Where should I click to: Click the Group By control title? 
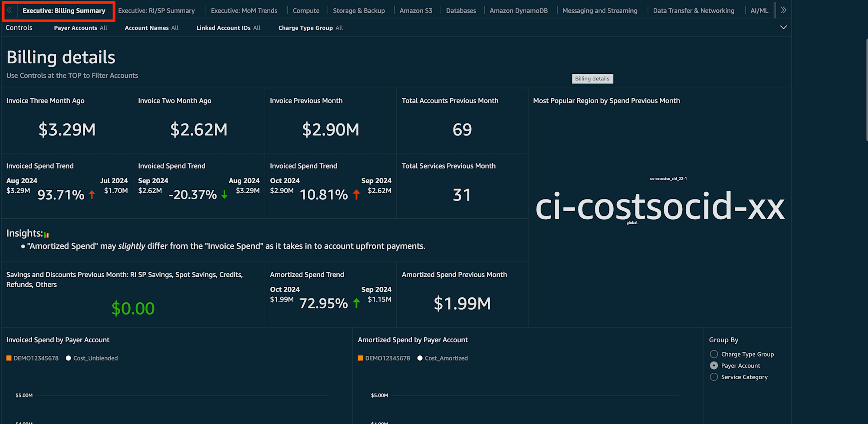[x=723, y=340]
